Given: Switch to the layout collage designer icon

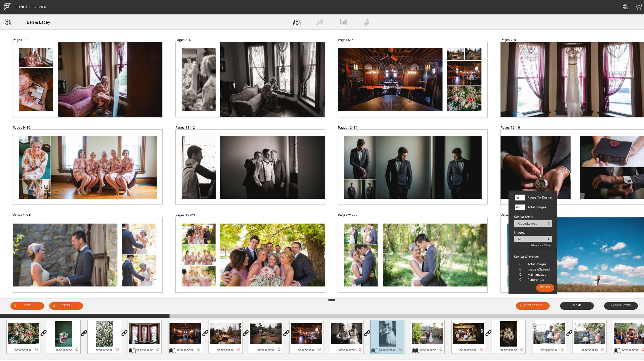Looking at the screenshot, I should 343,22.
